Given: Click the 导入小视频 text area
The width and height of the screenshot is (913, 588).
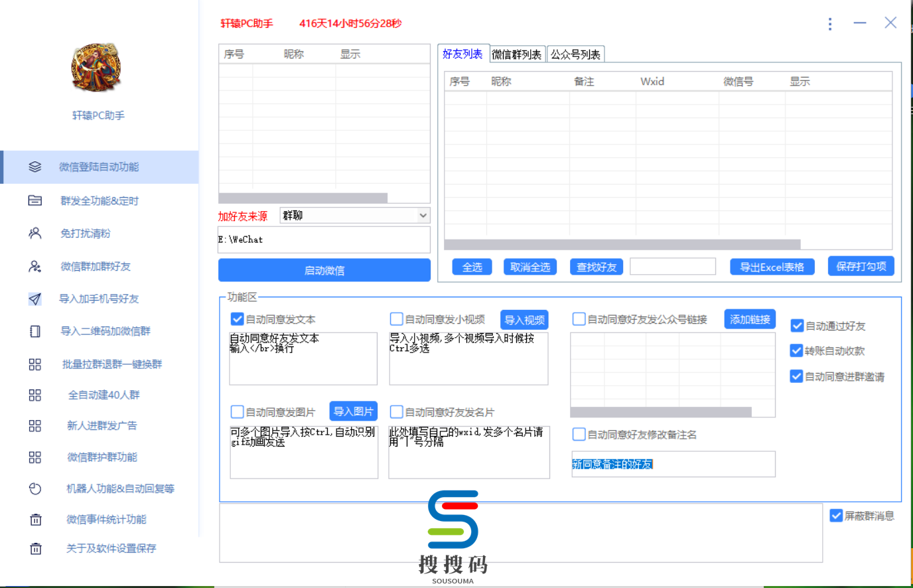Looking at the screenshot, I should [468, 358].
